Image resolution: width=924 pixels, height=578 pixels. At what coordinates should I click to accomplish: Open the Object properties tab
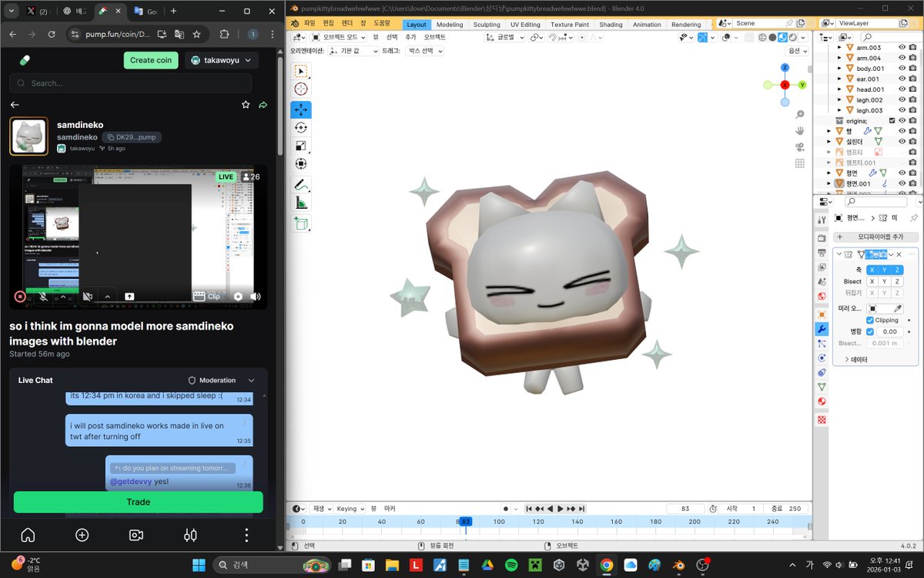pyautogui.click(x=822, y=314)
